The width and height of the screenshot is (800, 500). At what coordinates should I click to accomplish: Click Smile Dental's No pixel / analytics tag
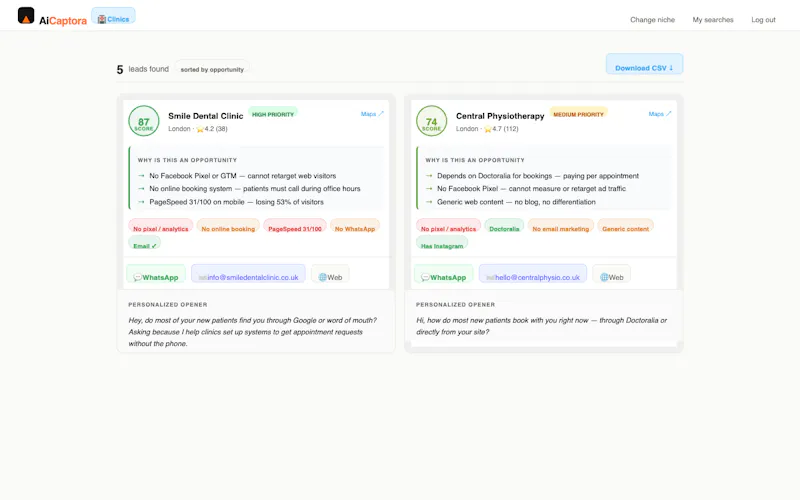pos(161,228)
